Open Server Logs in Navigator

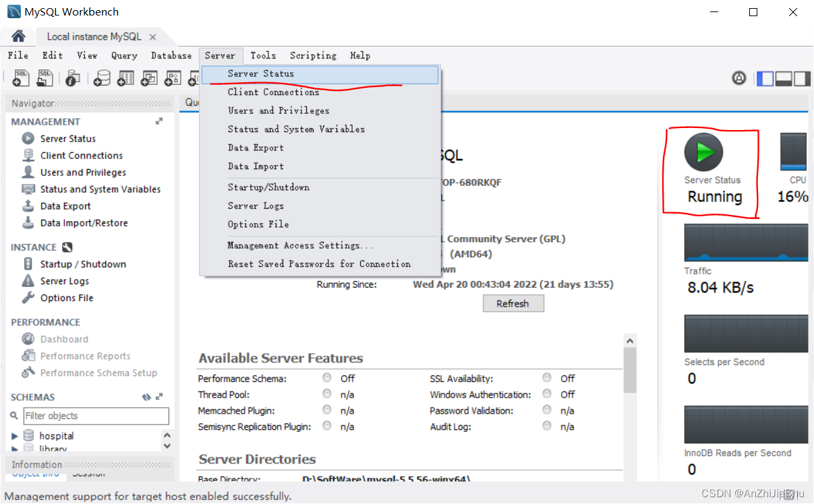pyautogui.click(x=64, y=281)
